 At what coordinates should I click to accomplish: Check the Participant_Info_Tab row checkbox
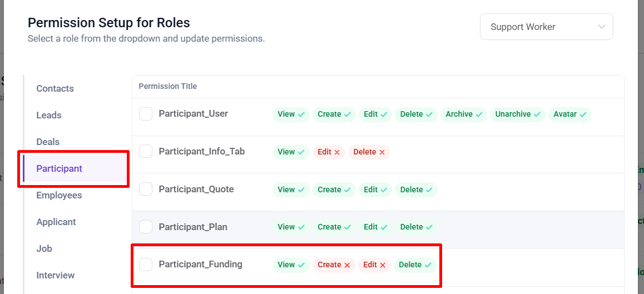pos(146,152)
